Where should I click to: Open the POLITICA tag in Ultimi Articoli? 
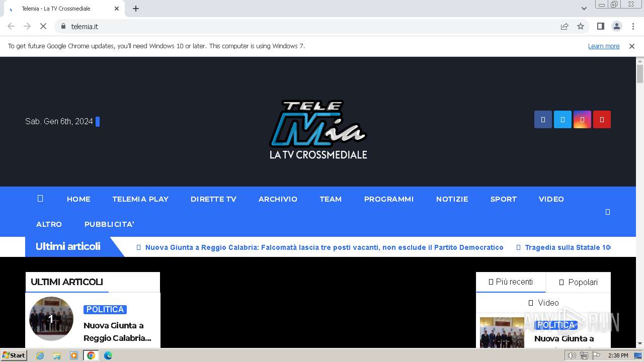click(105, 310)
